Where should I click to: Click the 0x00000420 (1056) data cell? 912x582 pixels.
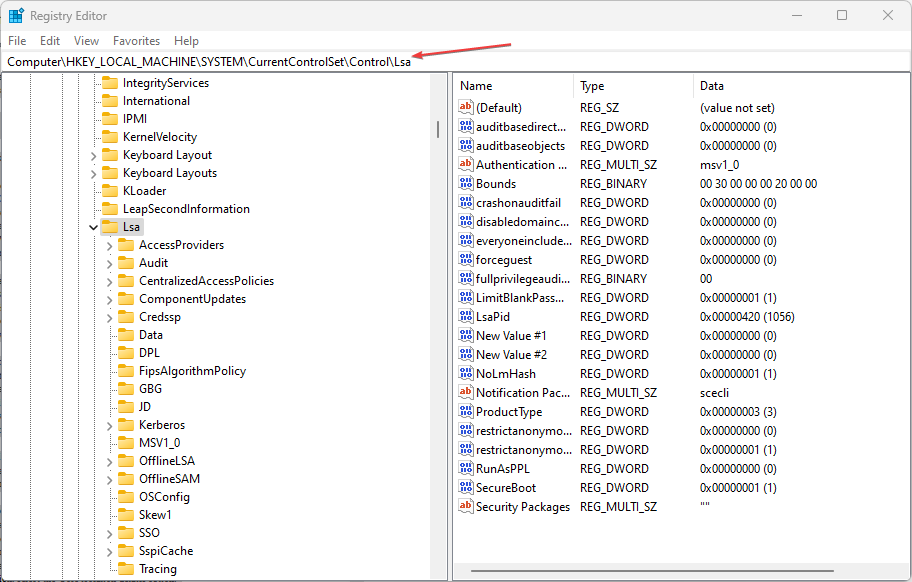747,316
